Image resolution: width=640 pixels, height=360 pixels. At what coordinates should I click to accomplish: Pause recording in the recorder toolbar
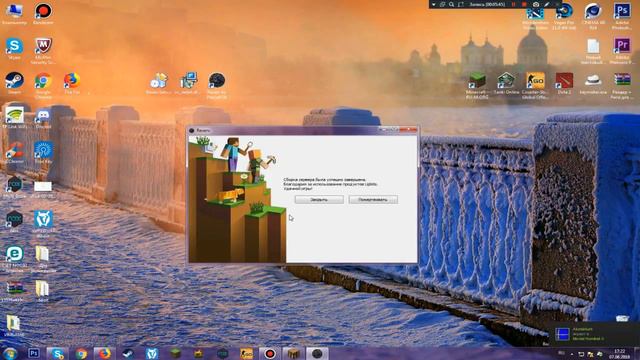pos(513,4)
